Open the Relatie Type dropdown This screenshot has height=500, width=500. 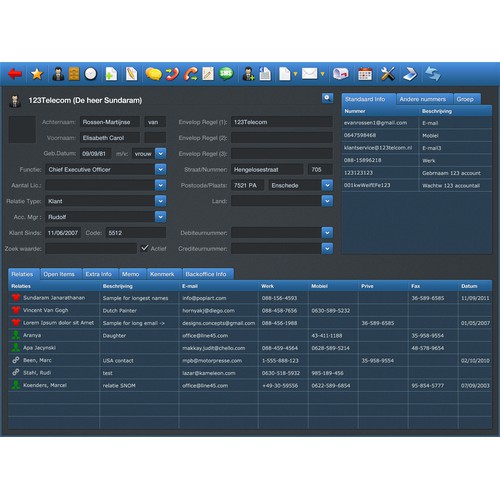(x=160, y=201)
